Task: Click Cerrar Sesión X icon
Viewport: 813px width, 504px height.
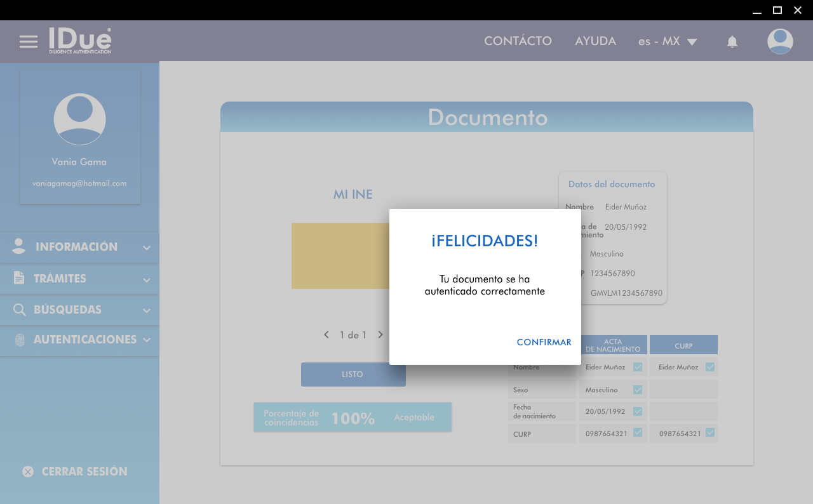Action: tap(28, 472)
